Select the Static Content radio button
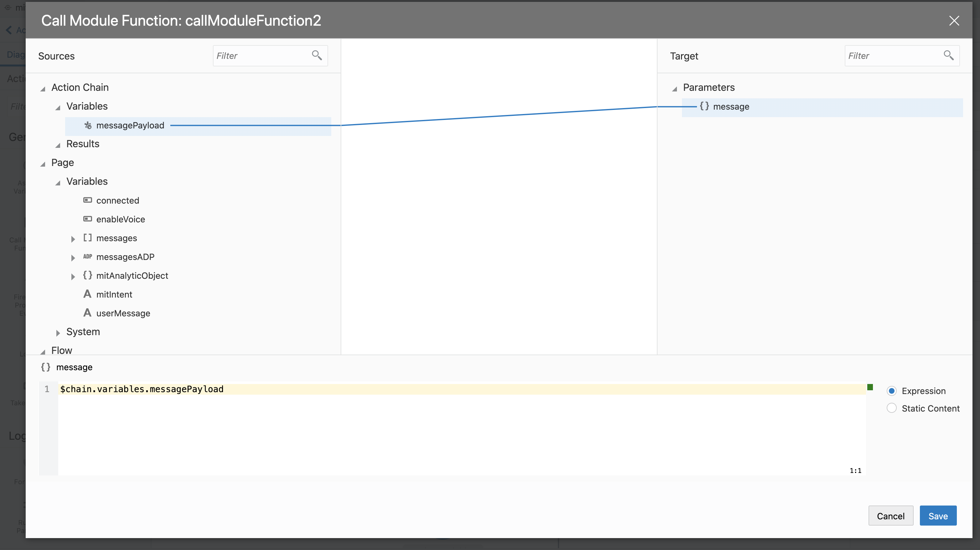This screenshot has height=550, width=980. click(x=891, y=408)
